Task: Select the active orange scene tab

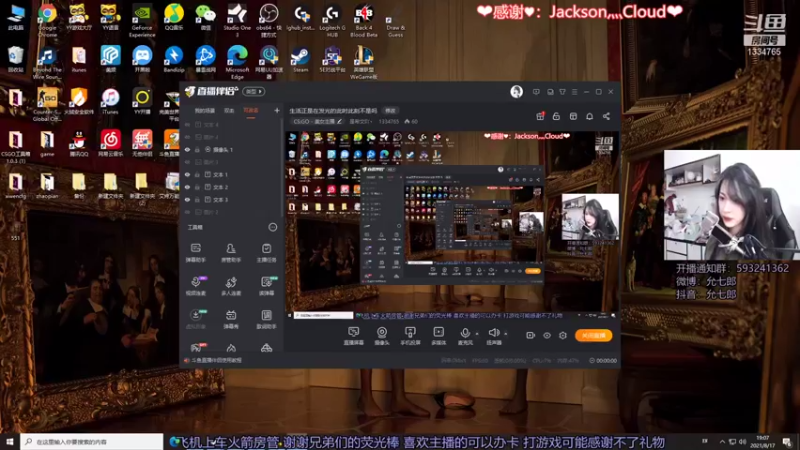Action: [251, 110]
